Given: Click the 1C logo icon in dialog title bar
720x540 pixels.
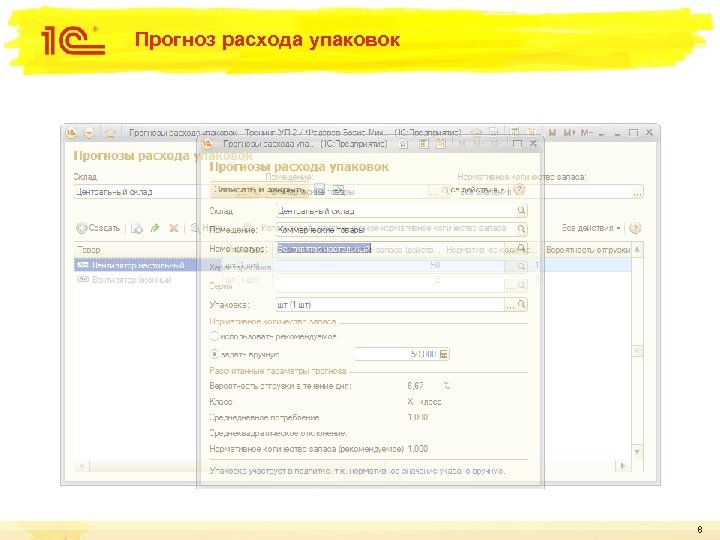Looking at the screenshot, I should tap(208, 144).
